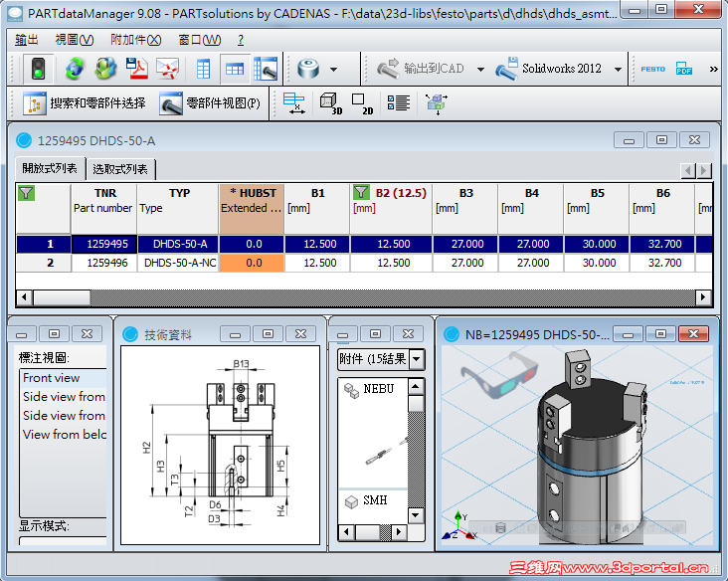Image resolution: width=728 pixels, height=581 pixels.
Task: Select row 1 header in table
Action: [x=43, y=244]
